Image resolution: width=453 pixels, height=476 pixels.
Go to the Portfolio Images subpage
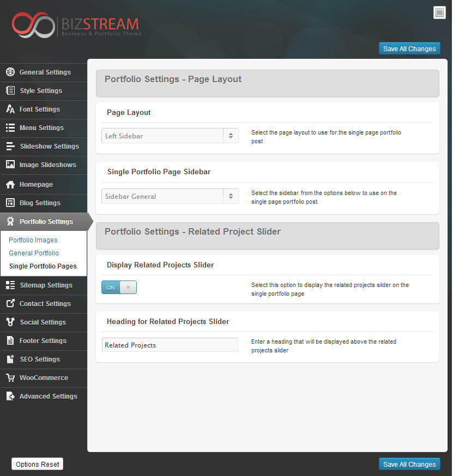(x=33, y=240)
